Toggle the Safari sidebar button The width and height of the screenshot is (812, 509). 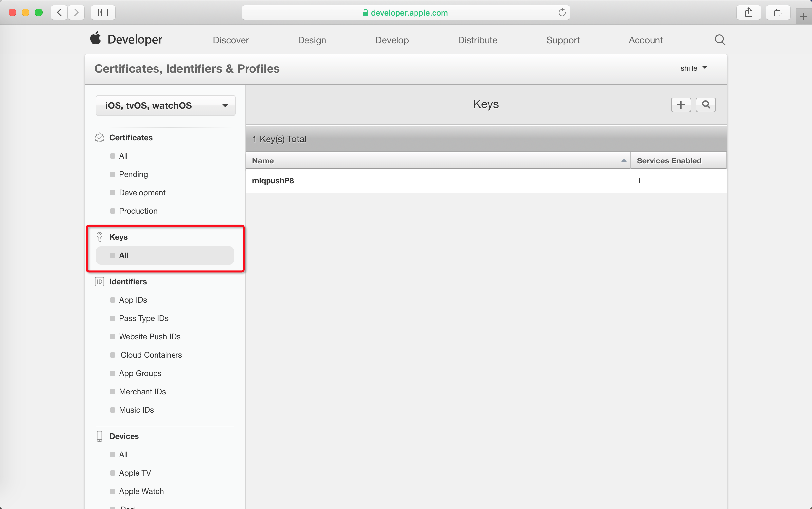103,13
